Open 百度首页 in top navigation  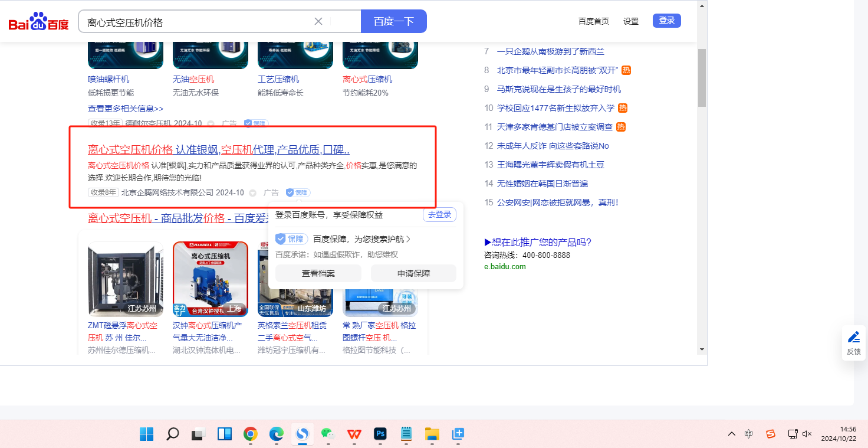point(593,21)
